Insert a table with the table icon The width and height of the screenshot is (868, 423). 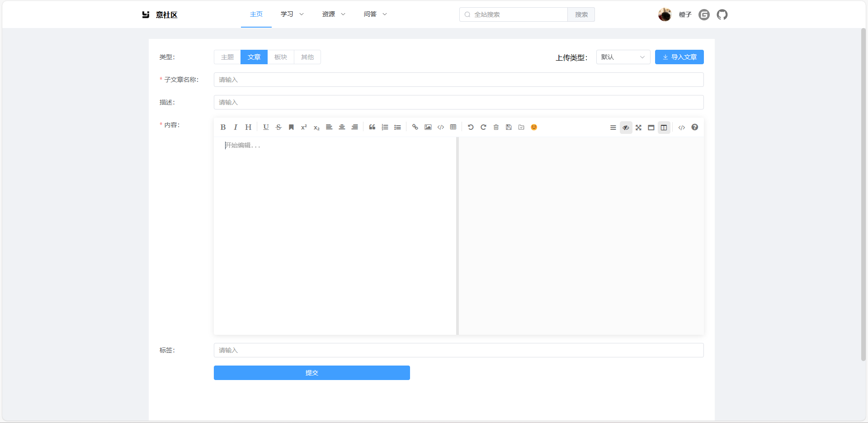[x=453, y=127]
